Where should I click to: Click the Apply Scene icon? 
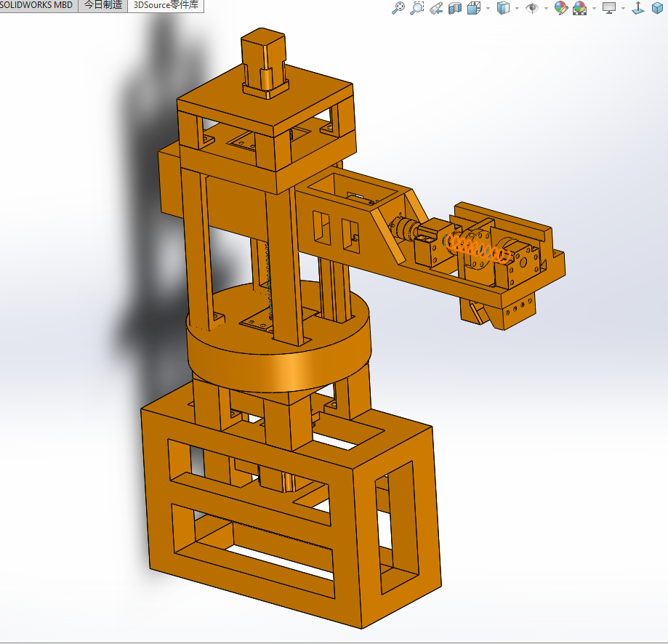[580, 8]
